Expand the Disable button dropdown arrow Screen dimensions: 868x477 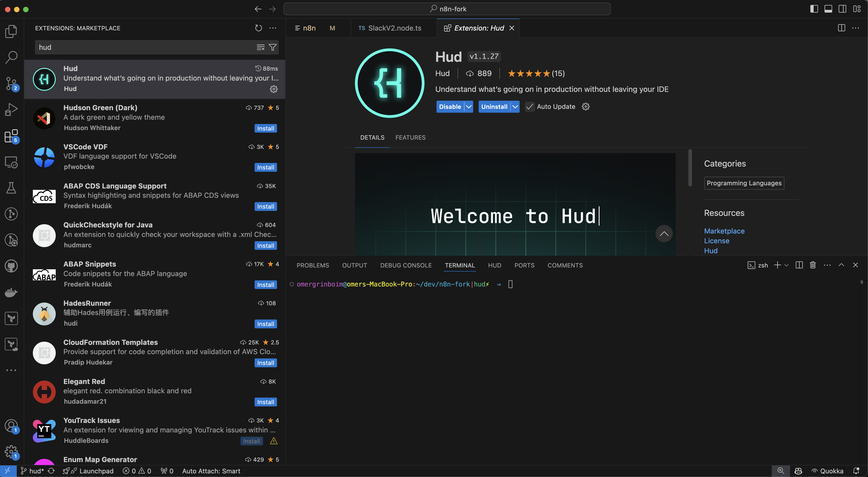[x=469, y=107]
